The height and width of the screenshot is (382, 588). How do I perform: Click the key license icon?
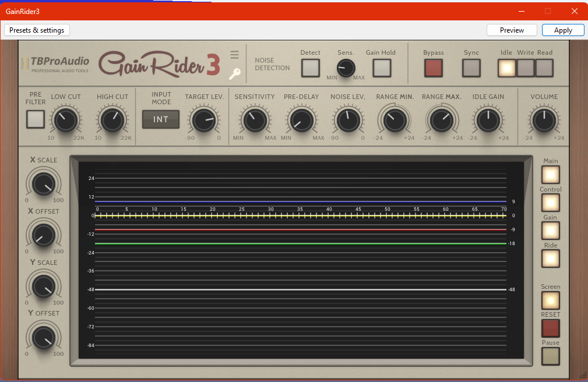[235, 74]
